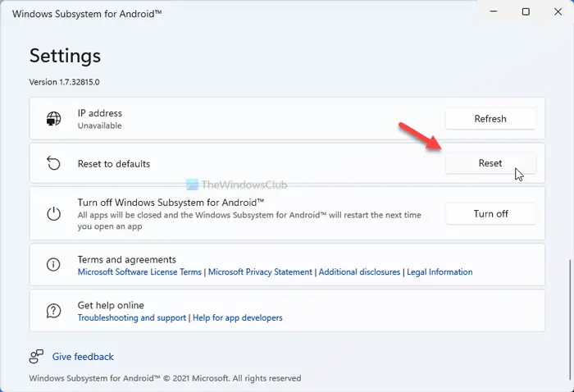Click the power icon beside Turn off
Viewport: 574px width, 392px height.
coord(53,214)
